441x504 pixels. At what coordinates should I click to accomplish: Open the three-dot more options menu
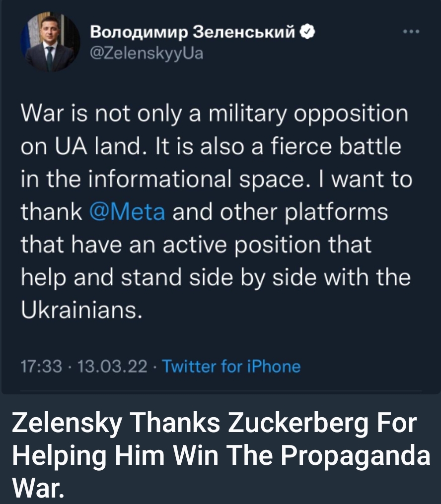point(412,33)
